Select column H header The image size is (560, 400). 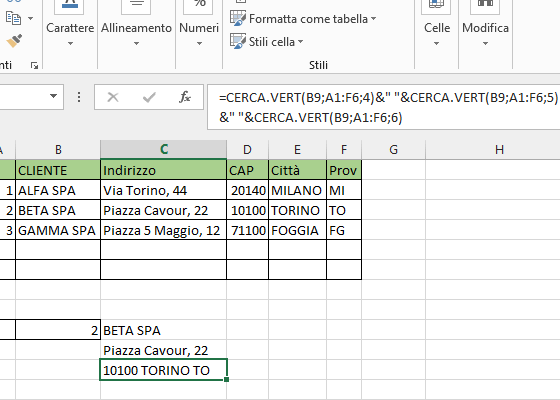[499, 149]
